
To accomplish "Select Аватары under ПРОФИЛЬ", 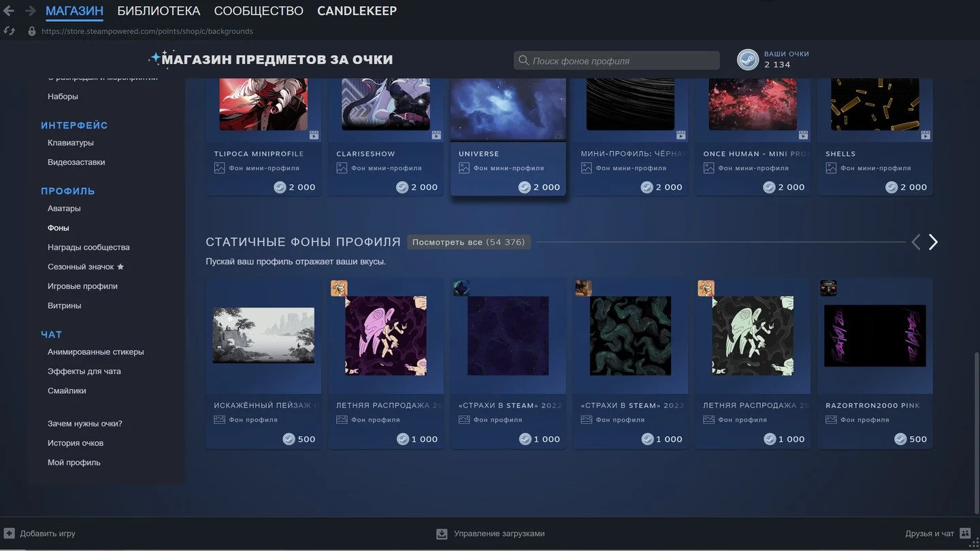I will coord(64,208).
